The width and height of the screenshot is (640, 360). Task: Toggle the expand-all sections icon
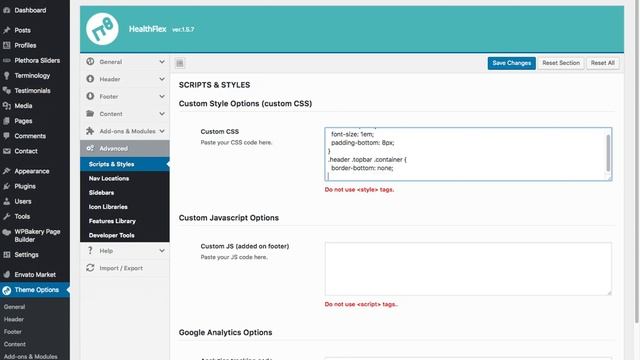[x=180, y=63]
